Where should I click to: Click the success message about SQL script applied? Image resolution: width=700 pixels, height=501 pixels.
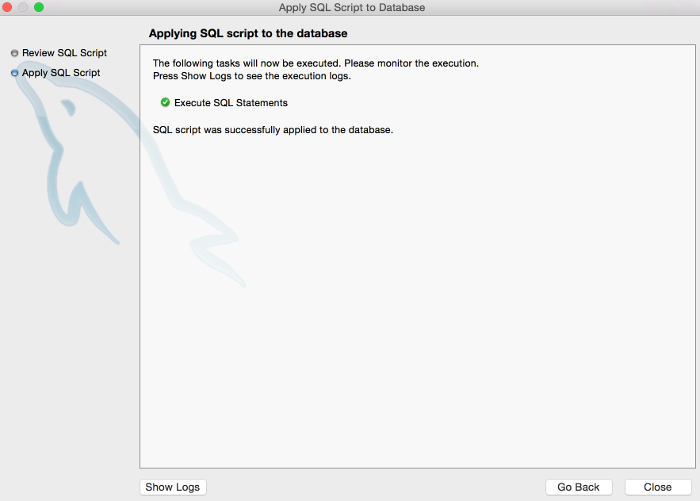click(273, 130)
